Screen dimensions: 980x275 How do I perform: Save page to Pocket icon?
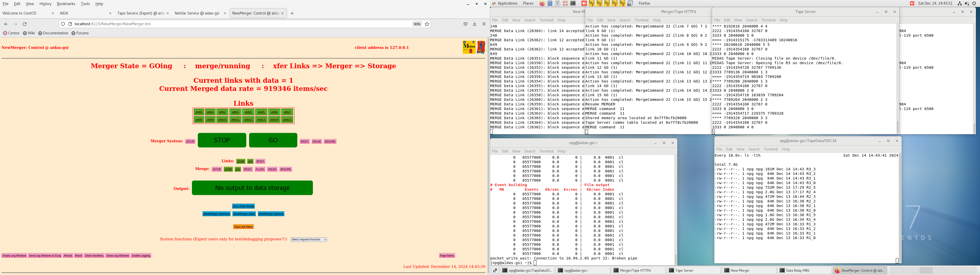click(x=465, y=24)
